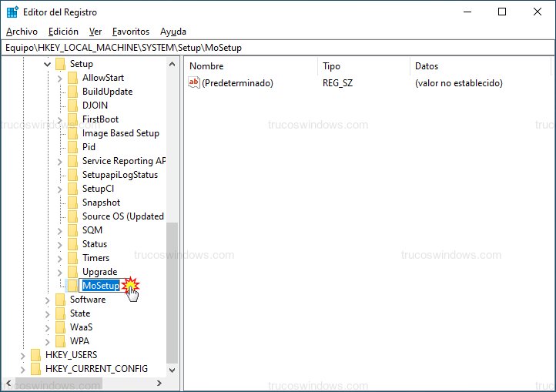This screenshot has height=392, width=556.
Task: Select the Image Based Setup key
Action: pyautogui.click(x=121, y=133)
